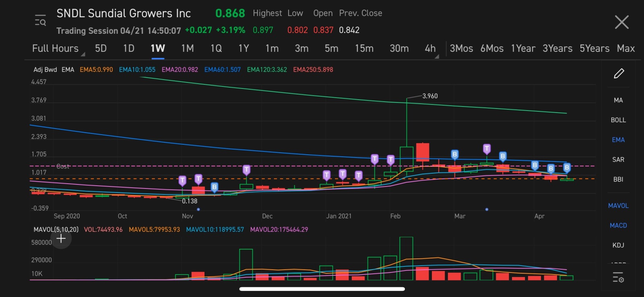Toggle the MAVOL sub-indicator
This screenshot has width=644, height=297.
click(618, 206)
